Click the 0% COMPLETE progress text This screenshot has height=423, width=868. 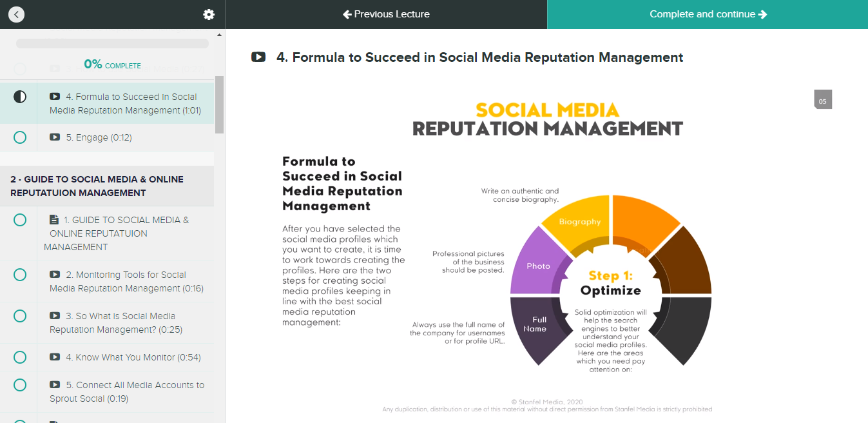click(x=112, y=64)
